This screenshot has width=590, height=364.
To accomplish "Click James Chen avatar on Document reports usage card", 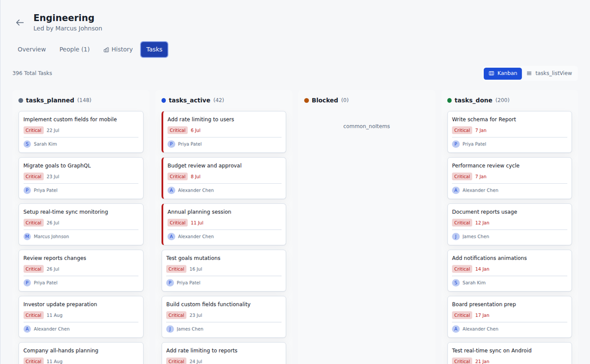I will [x=456, y=236].
